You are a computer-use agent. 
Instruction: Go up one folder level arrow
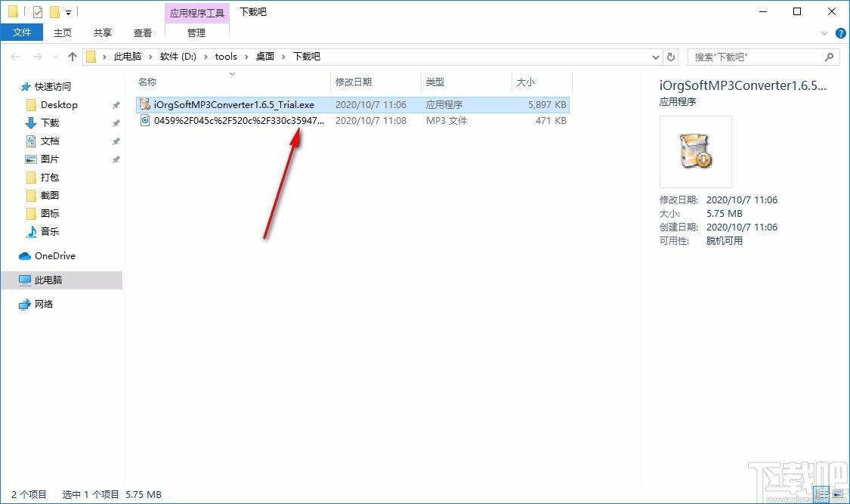72,57
